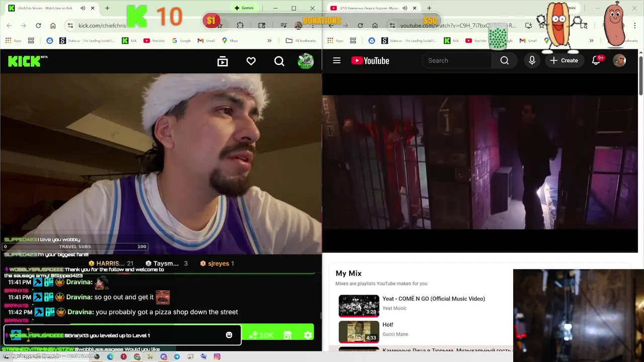Close the YouTube video tab
The image size is (644, 362).
click(415, 8)
